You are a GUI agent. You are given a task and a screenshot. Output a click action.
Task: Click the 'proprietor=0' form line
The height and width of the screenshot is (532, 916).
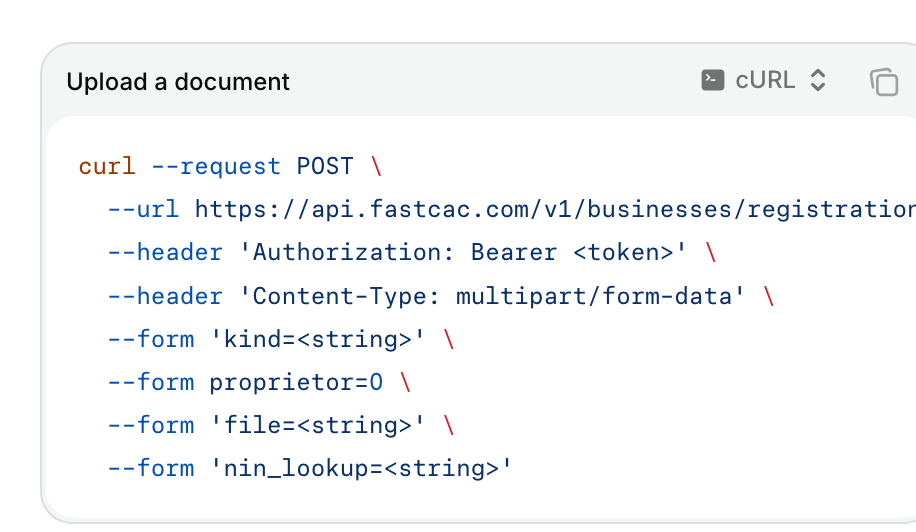(x=259, y=383)
